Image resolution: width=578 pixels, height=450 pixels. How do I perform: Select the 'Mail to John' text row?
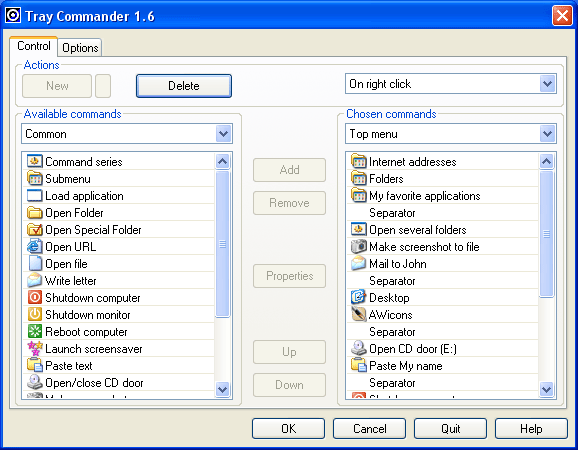point(443,264)
